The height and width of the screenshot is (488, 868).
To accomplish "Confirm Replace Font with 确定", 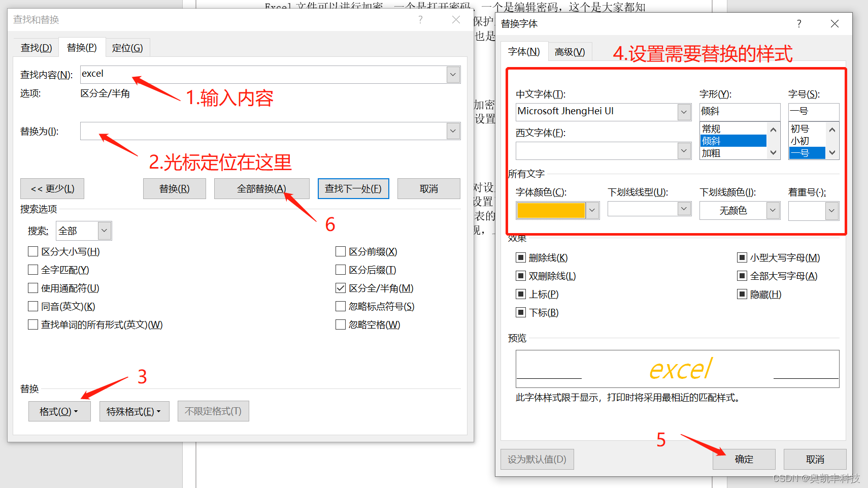I will 744,459.
